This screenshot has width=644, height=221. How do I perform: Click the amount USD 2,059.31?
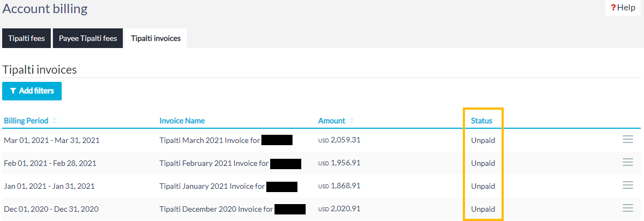(x=339, y=140)
